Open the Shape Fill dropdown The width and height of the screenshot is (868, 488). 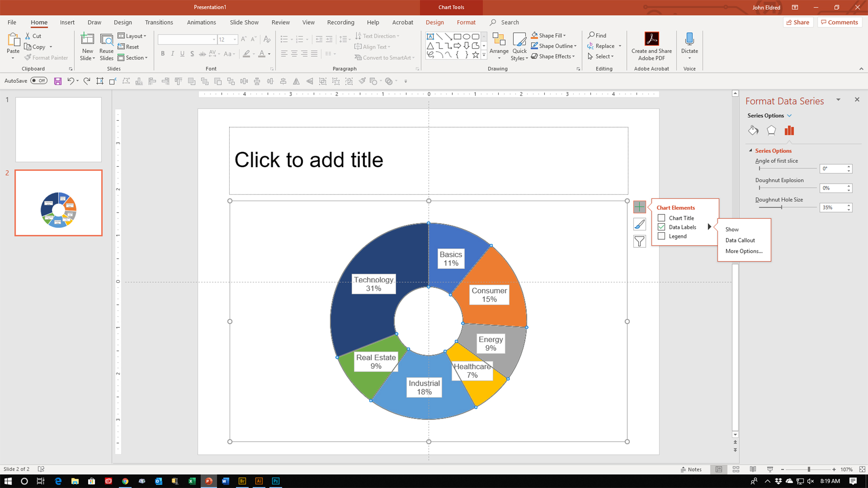click(549, 36)
